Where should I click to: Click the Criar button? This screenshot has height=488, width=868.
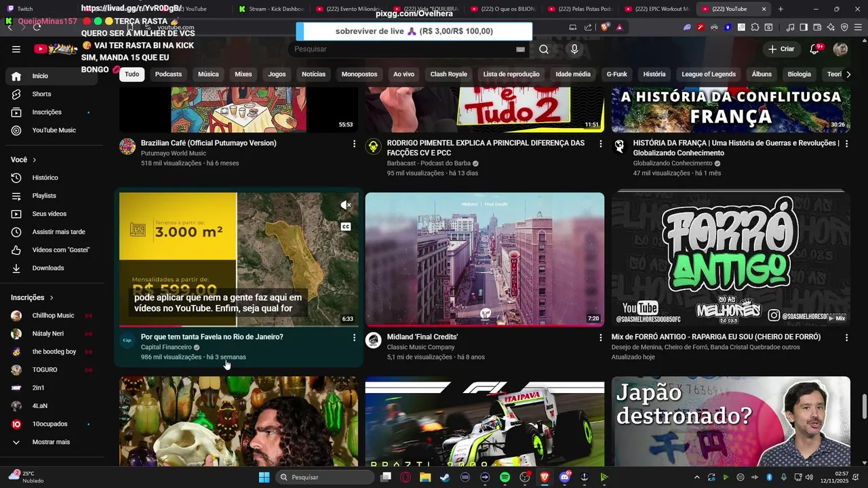point(781,49)
